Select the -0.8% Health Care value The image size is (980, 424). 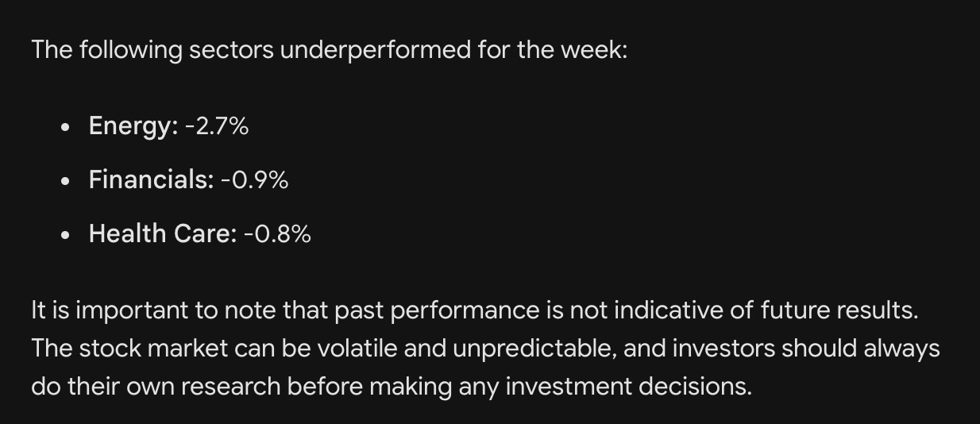click(277, 234)
